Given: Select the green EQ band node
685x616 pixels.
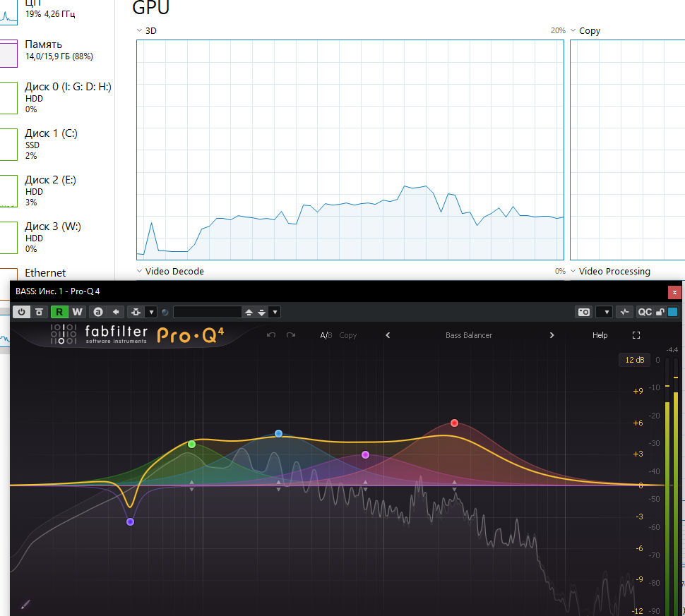Looking at the screenshot, I should coord(192,445).
